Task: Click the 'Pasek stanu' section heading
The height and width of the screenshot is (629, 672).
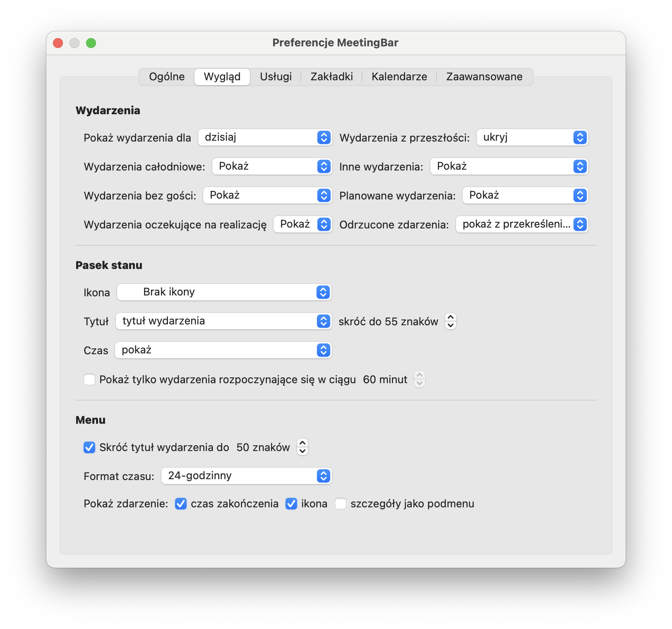Action: (109, 265)
